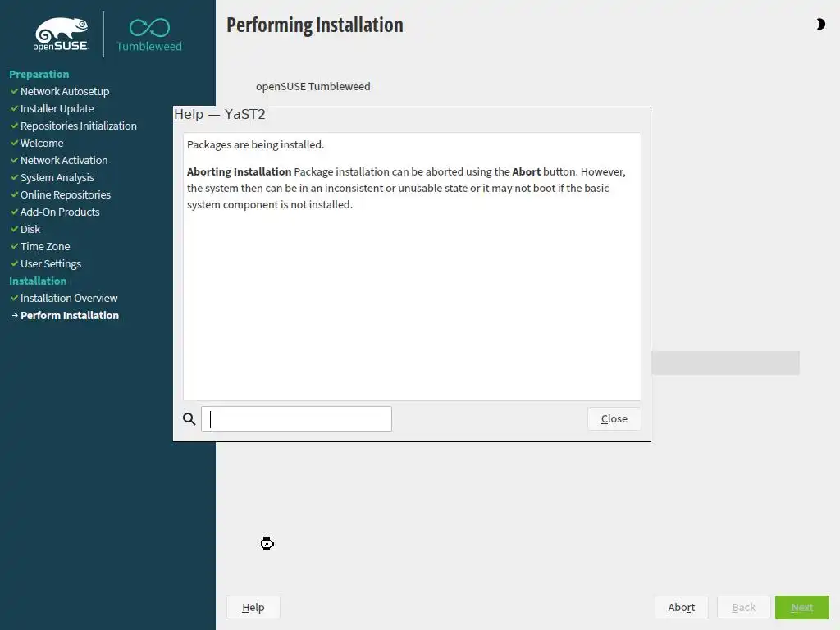Open Help from the bottom bar
Viewport: 840px width, 630px height.
pos(253,608)
